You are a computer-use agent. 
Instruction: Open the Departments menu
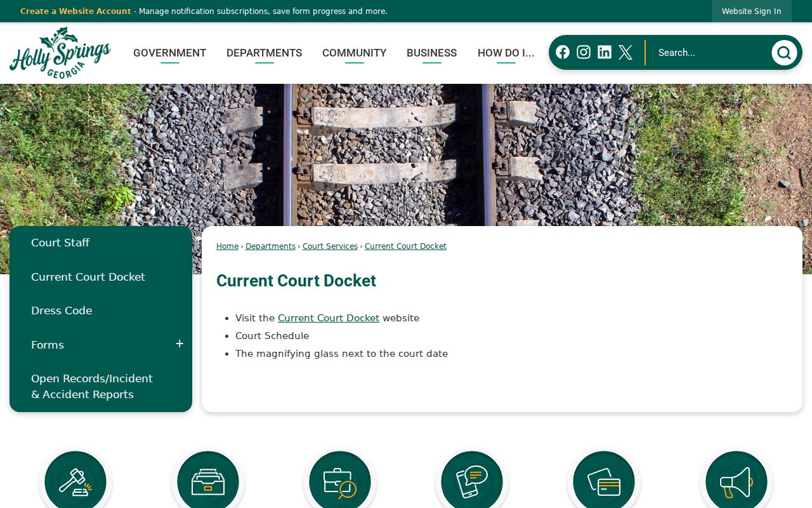pos(264,53)
